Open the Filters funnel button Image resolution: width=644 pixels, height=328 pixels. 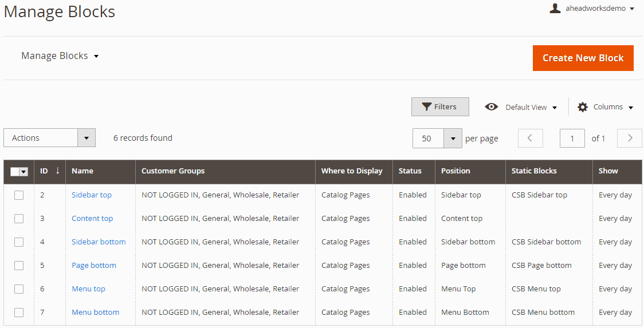point(440,106)
